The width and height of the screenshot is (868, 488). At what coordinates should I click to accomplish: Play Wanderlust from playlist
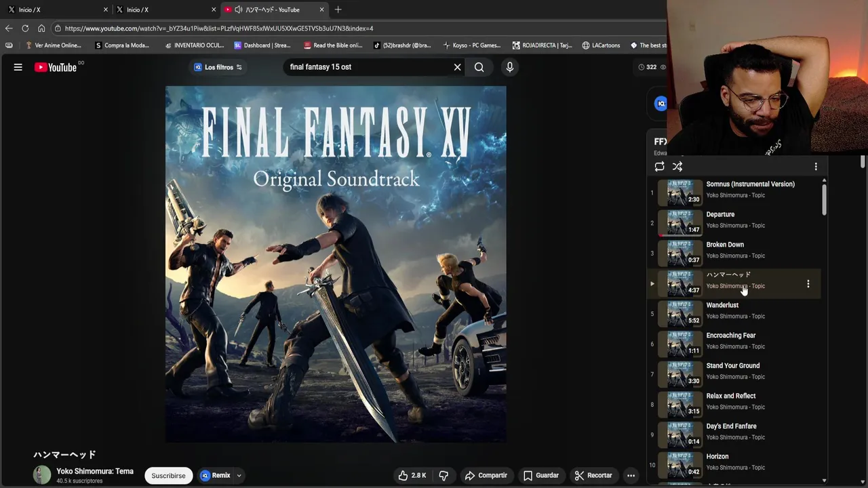(722, 305)
